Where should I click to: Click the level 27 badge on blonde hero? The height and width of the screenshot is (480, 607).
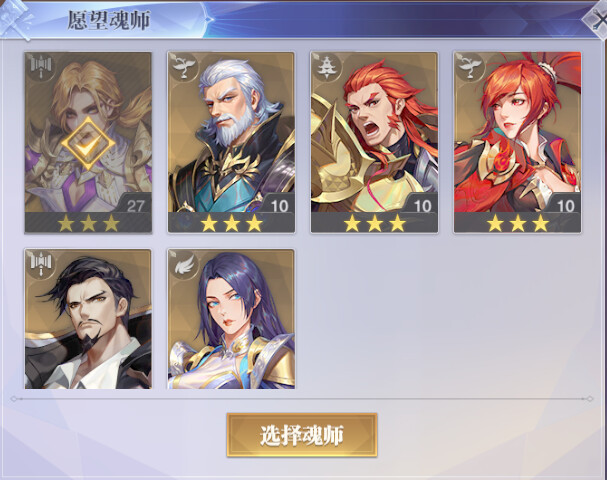[135, 205]
